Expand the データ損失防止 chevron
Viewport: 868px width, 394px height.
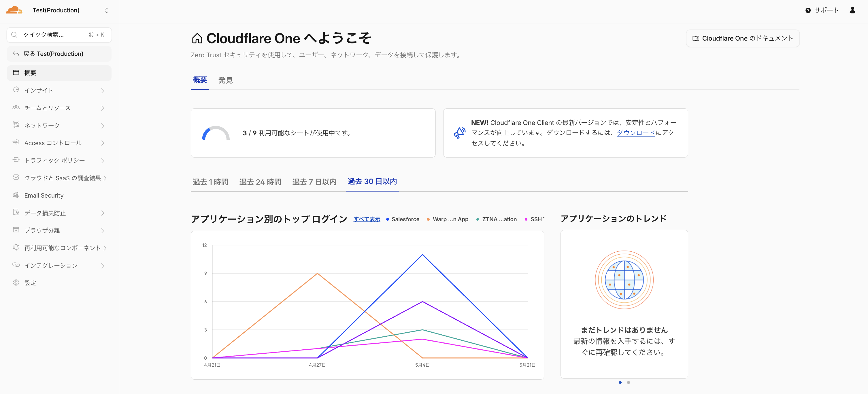[103, 213]
